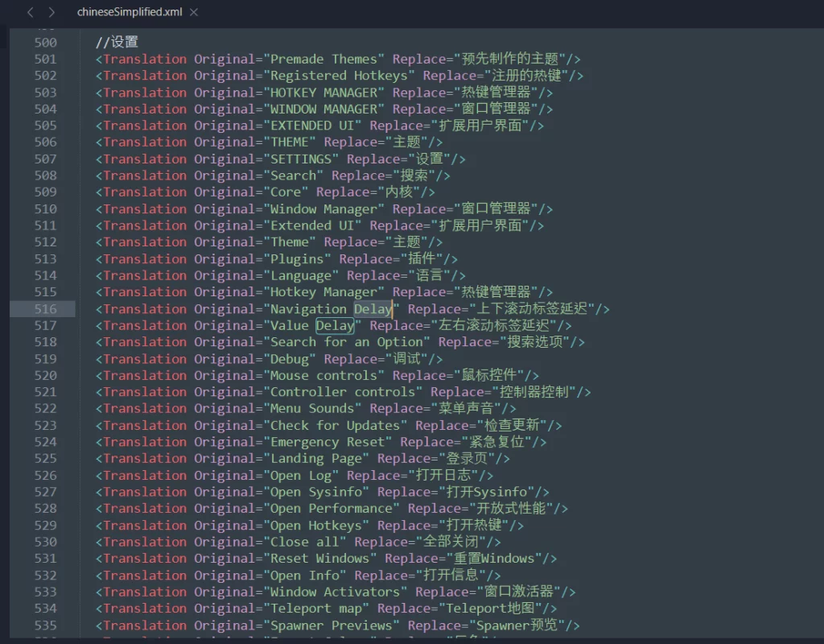
Task: Click Replace value "预先制作的主题" on line 501
Action: pos(509,59)
